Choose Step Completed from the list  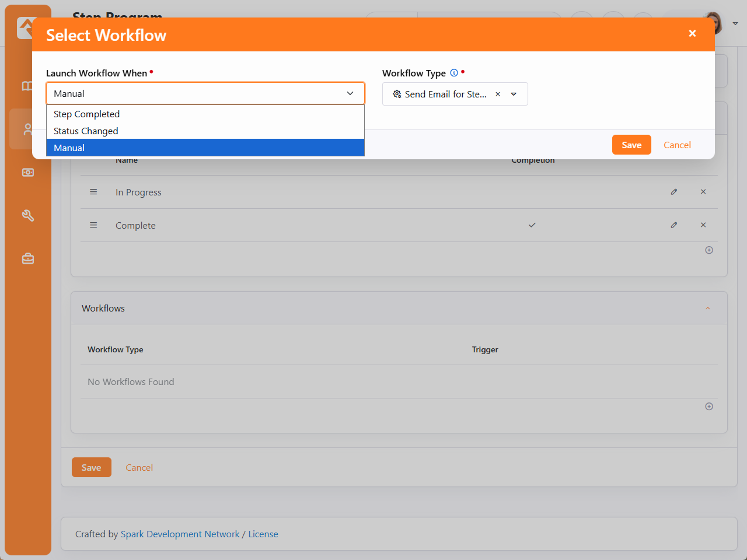pyautogui.click(x=87, y=114)
